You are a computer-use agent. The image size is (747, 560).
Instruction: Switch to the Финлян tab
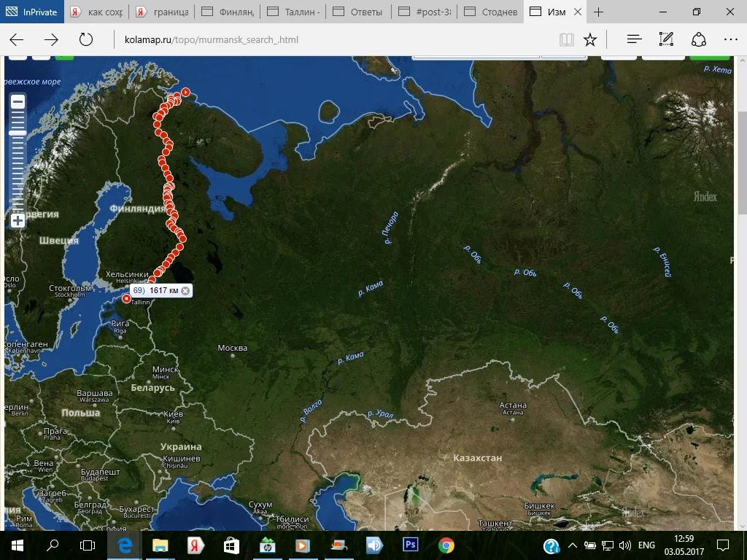click(228, 12)
